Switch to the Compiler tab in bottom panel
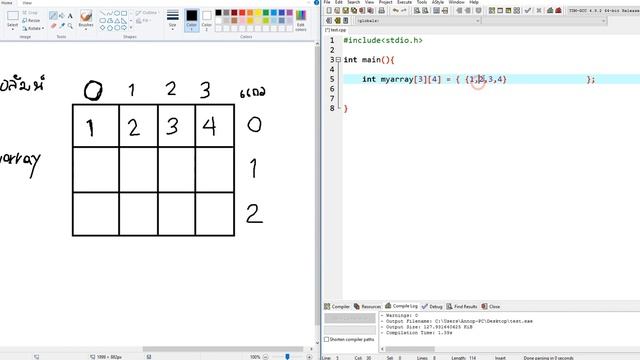The width and height of the screenshot is (640, 360). click(x=337, y=306)
